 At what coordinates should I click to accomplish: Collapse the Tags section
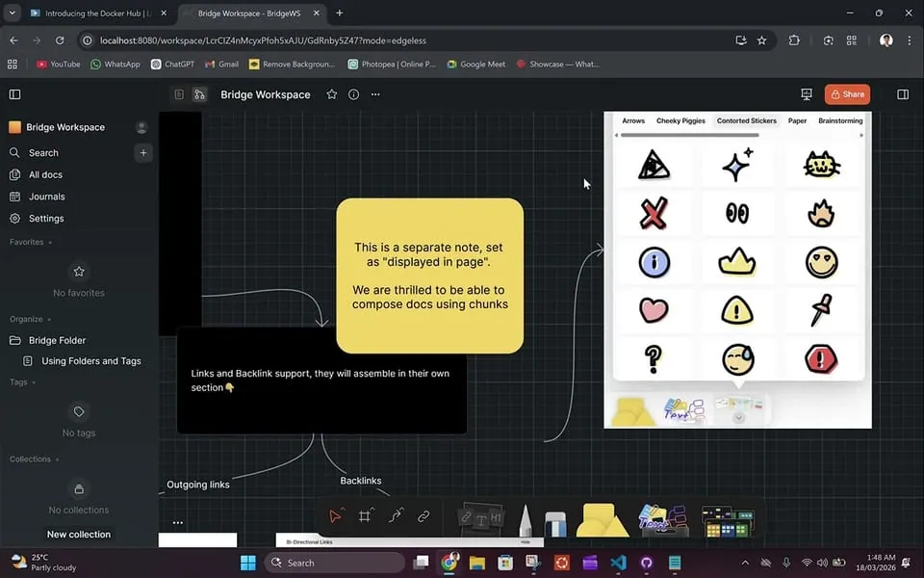[22, 382]
